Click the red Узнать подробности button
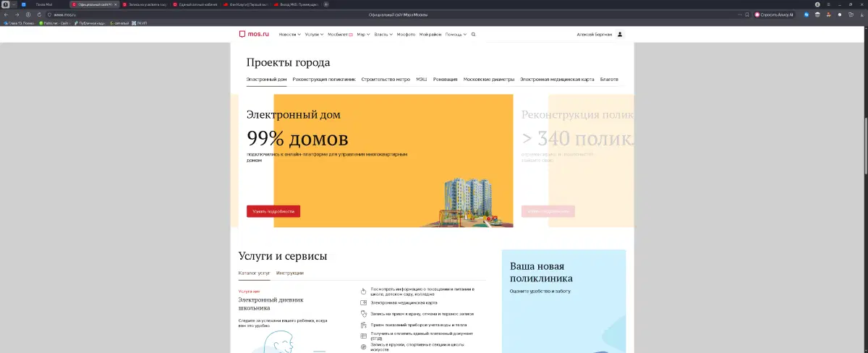Viewport: 868px width, 353px height. (x=273, y=211)
